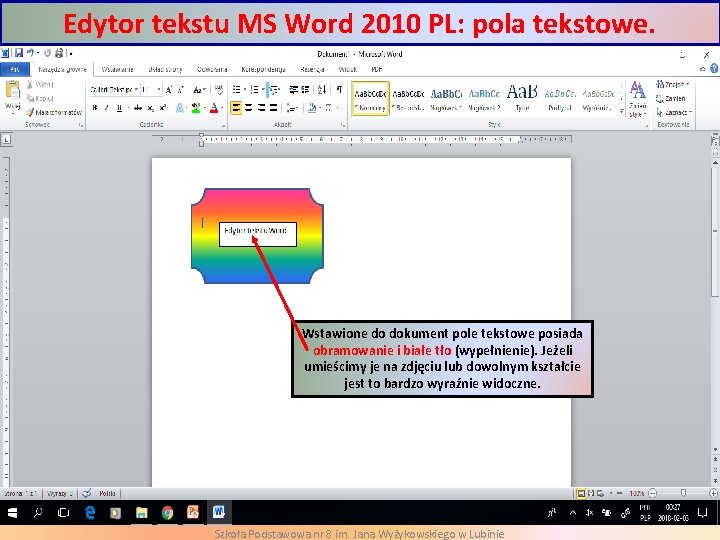Click the Bullets list icon
The width and height of the screenshot is (720, 540).
point(238,90)
